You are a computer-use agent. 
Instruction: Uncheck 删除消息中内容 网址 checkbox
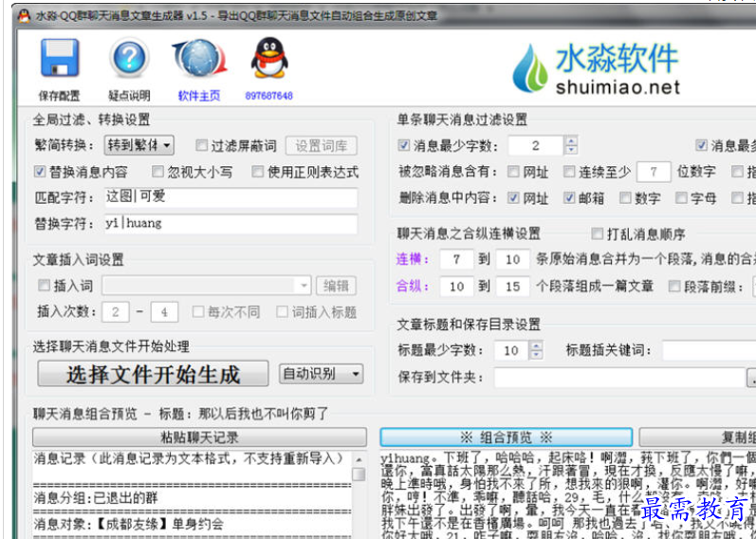[513, 197]
